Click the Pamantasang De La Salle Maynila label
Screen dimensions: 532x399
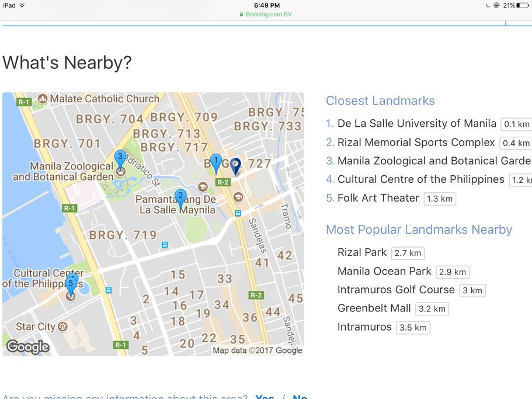pos(176,204)
